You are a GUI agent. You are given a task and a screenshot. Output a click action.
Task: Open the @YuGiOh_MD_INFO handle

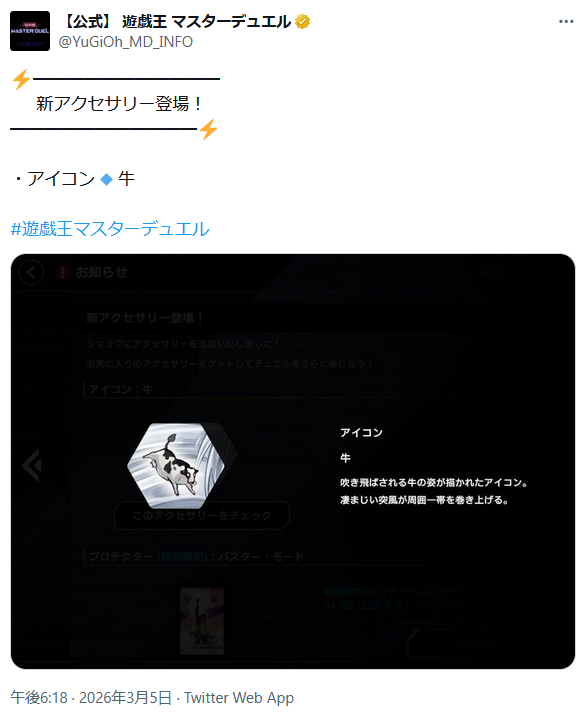pyautogui.click(x=125, y=42)
